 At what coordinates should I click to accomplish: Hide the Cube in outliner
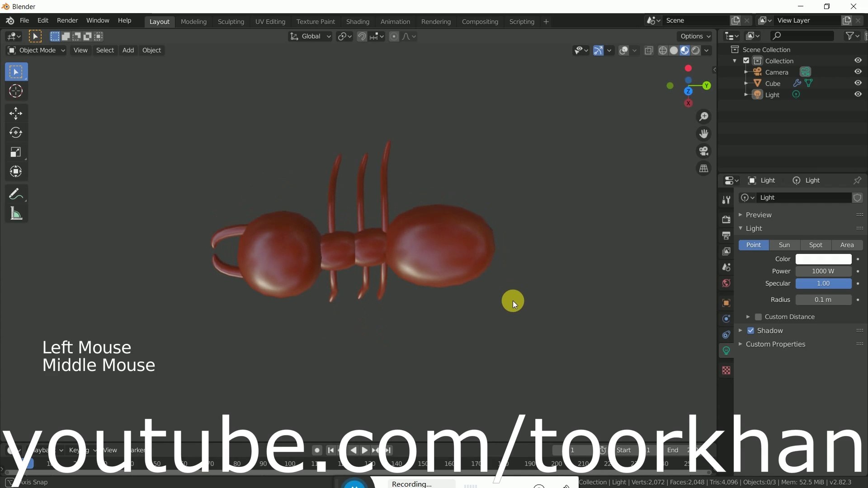(858, 83)
